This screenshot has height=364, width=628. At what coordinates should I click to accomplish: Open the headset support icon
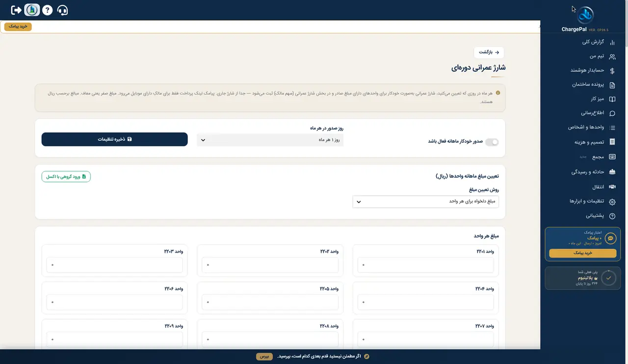[x=62, y=10]
